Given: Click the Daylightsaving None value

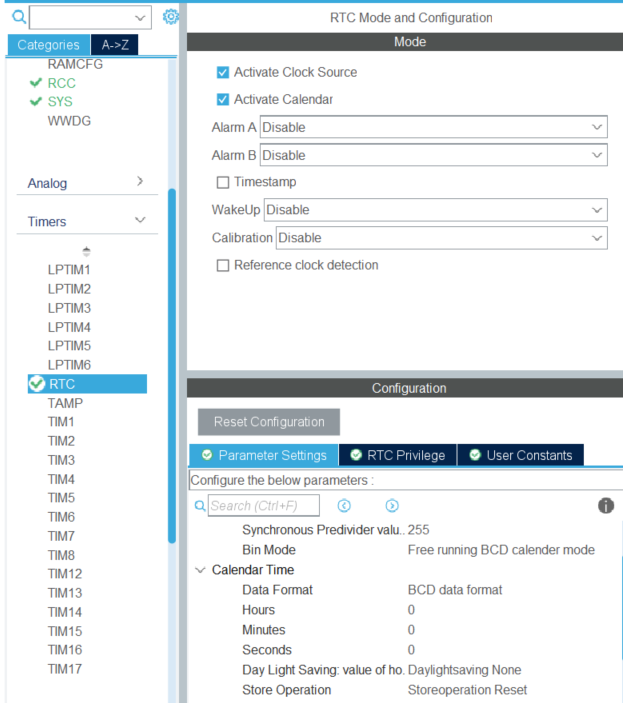Looking at the screenshot, I should [x=464, y=670].
